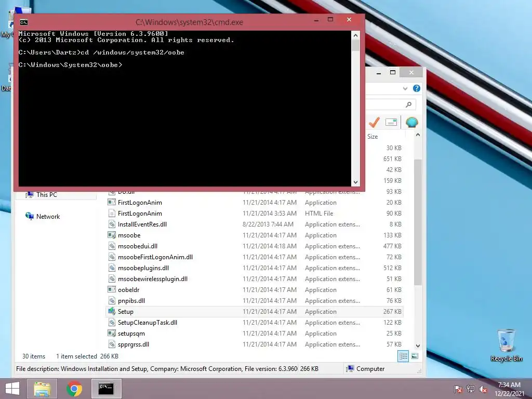532x399 pixels.
Task: Click the oobeldr file icon
Action: [x=112, y=289]
